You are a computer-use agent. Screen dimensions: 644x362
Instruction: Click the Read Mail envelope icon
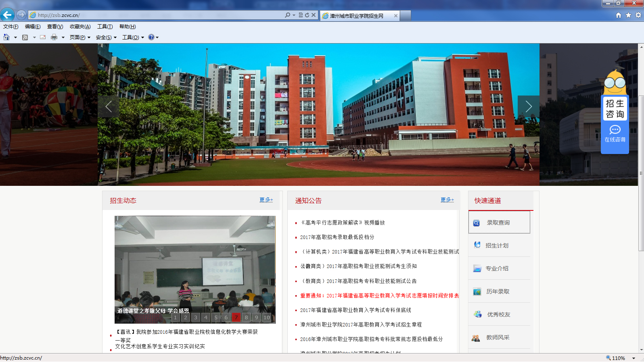coord(43,37)
